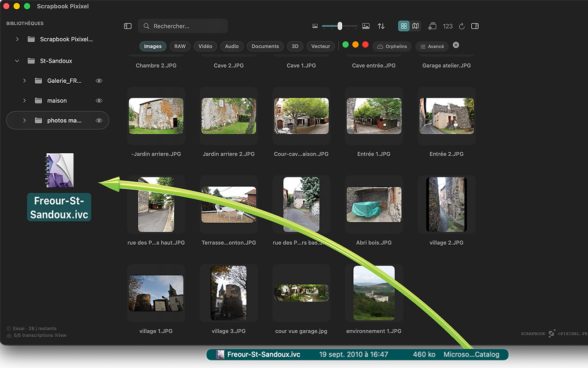Filter by orange color label
This screenshot has height=368, width=588.
(356, 45)
